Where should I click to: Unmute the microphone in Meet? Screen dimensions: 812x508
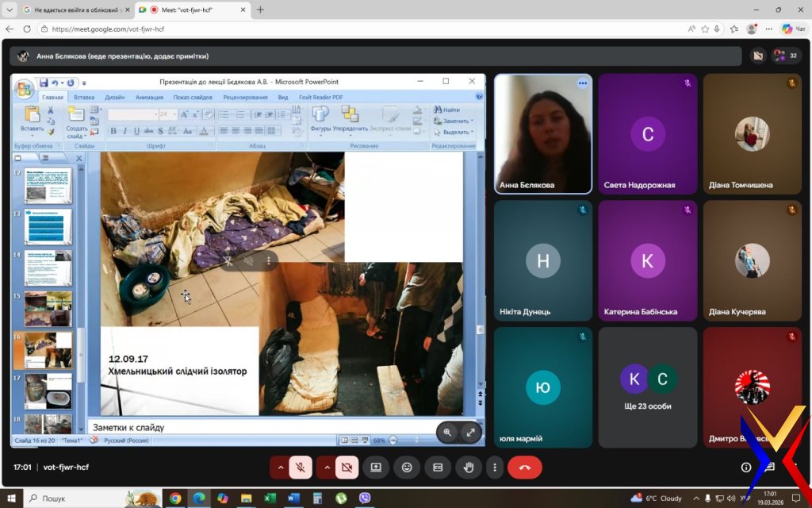click(x=301, y=468)
